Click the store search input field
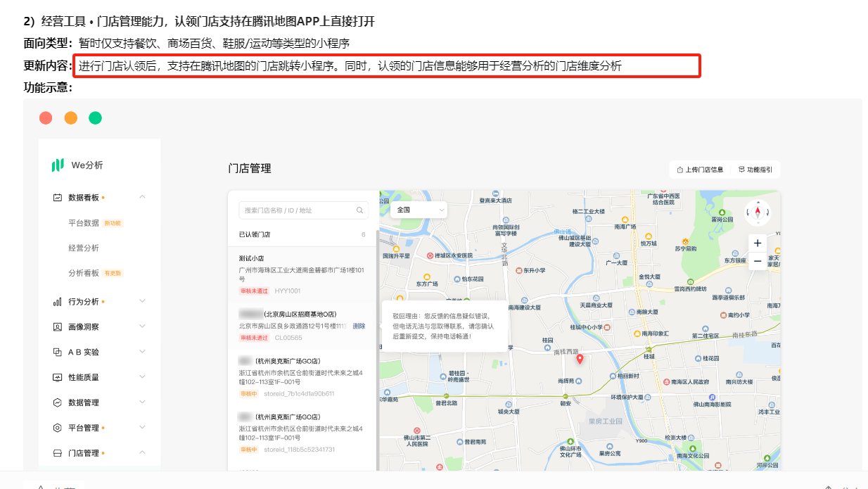The width and height of the screenshot is (868, 489). tap(303, 210)
